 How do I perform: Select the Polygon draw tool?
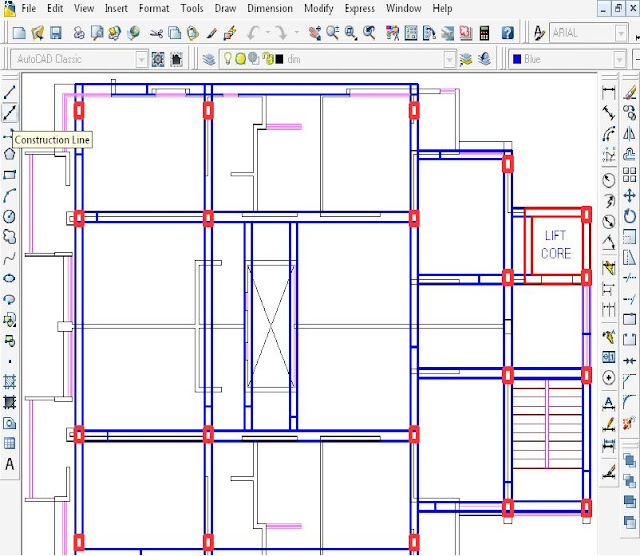(9, 154)
